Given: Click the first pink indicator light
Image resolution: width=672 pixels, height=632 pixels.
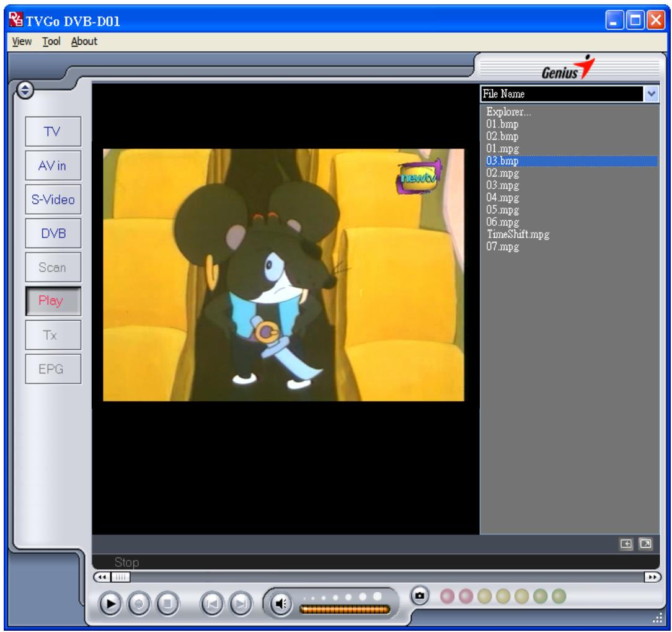Looking at the screenshot, I should (x=447, y=596).
